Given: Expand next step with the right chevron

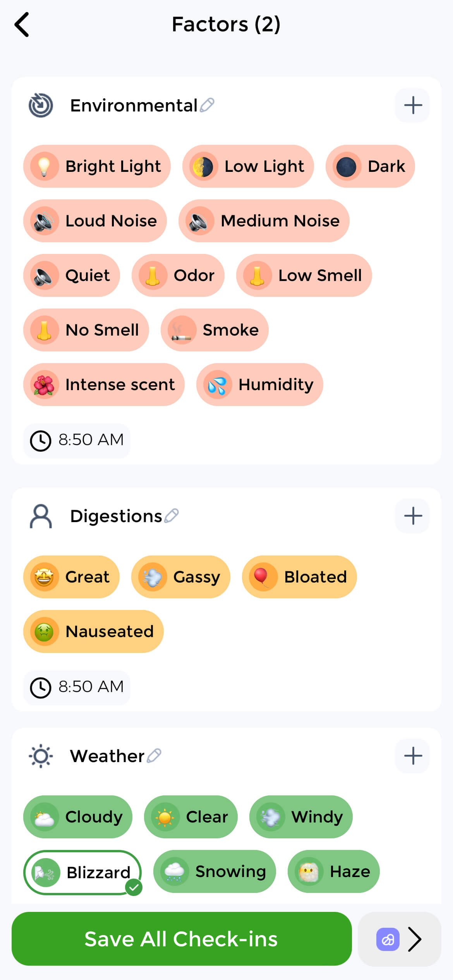Looking at the screenshot, I should (x=415, y=939).
